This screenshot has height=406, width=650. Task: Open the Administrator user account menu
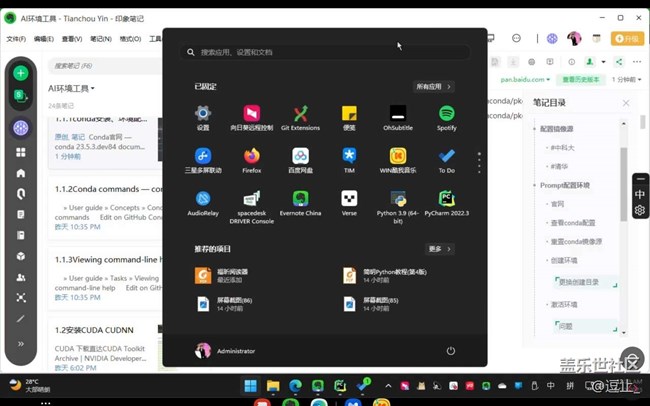click(225, 351)
